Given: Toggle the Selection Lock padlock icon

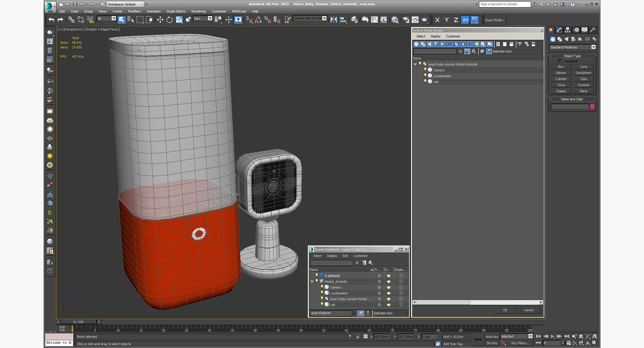Looking at the screenshot, I should pyautogui.click(x=358, y=337).
